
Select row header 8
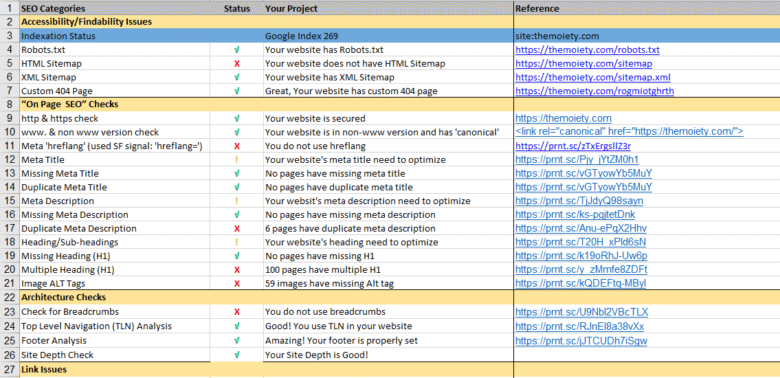[9, 104]
